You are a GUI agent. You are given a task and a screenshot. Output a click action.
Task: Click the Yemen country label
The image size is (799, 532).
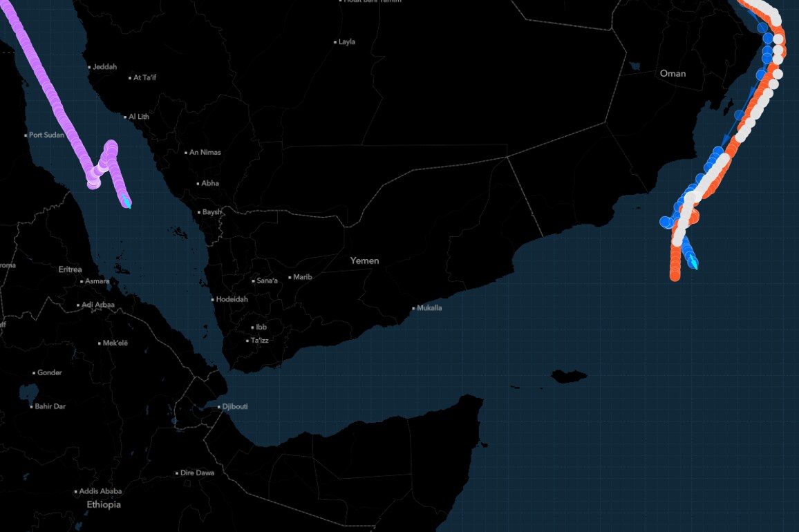[x=364, y=260]
